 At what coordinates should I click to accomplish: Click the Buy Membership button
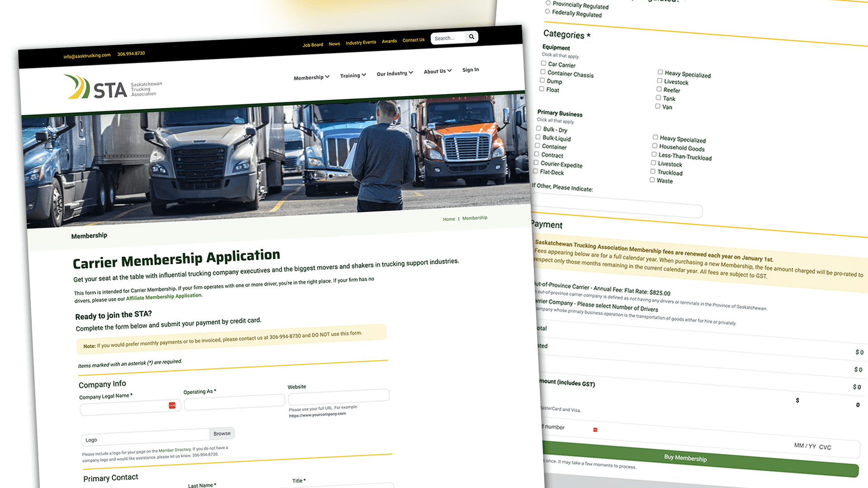tap(685, 458)
